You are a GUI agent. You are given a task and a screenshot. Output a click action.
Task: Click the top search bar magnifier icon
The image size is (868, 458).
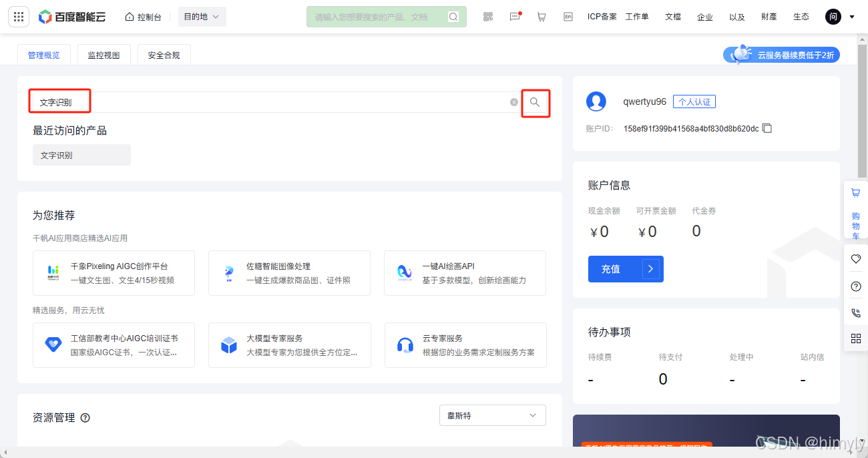[453, 17]
